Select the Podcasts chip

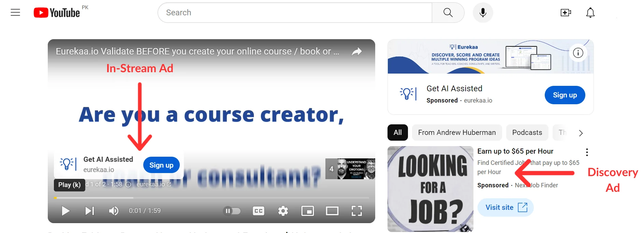coord(527,133)
